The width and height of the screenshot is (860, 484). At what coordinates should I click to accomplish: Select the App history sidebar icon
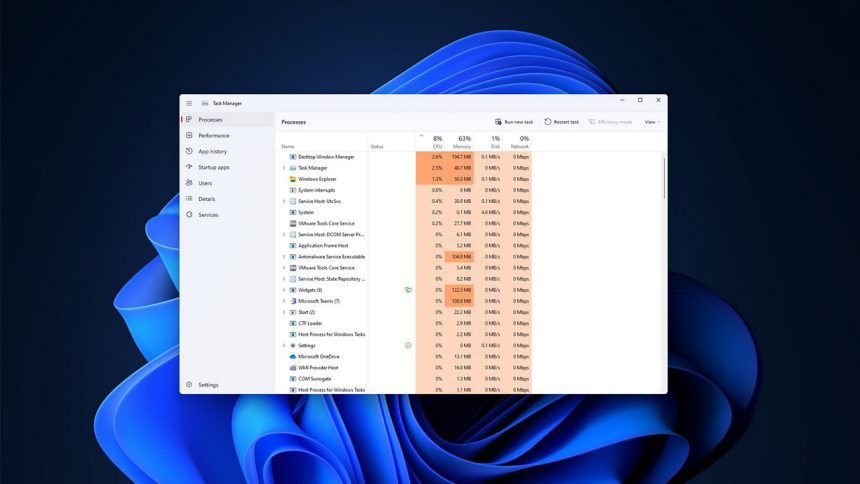point(189,151)
